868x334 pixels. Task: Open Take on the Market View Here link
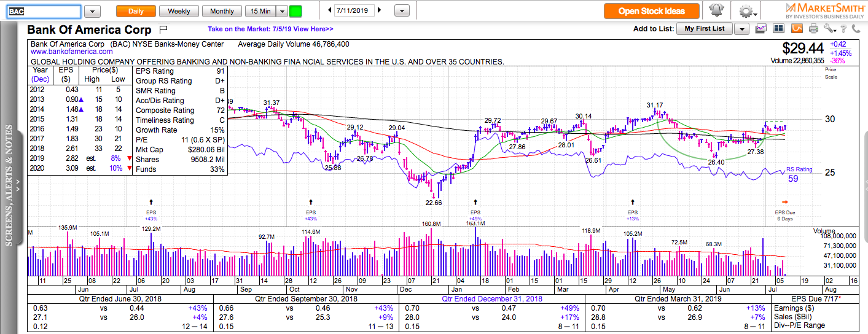pos(270,29)
